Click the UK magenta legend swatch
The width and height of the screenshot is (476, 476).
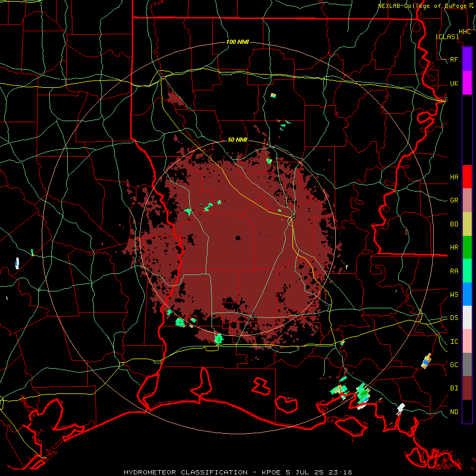(467, 83)
